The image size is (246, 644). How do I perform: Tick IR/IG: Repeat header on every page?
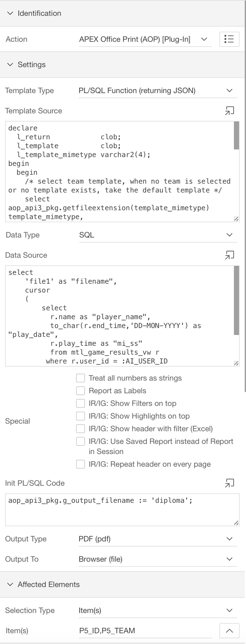tap(81, 464)
